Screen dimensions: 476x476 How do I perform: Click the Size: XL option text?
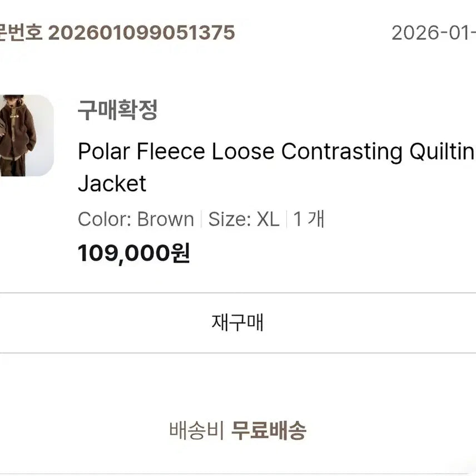[x=243, y=219]
